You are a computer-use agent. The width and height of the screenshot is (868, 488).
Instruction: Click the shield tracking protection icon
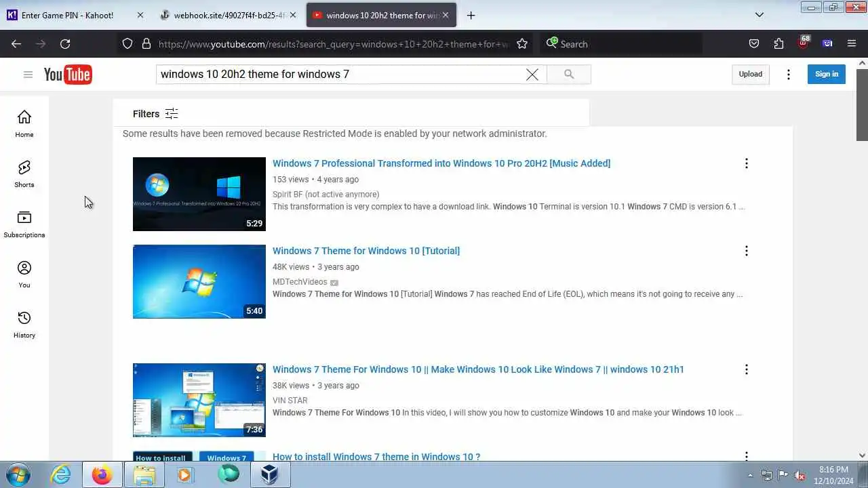pyautogui.click(x=127, y=44)
